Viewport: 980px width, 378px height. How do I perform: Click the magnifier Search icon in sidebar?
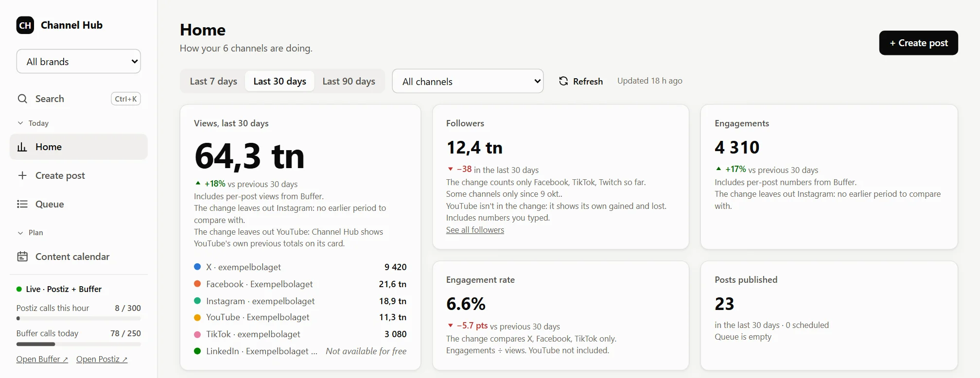[22, 99]
